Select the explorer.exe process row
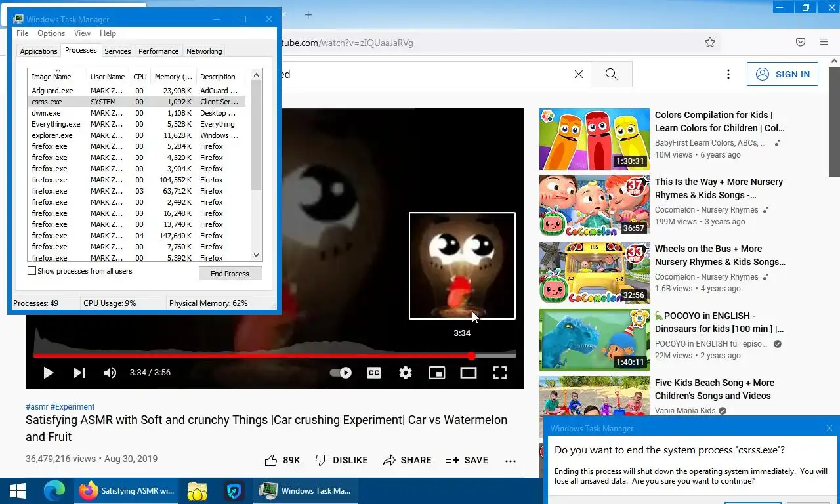This screenshot has height=504, width=840. pyautogui.click(x=136, y=135)
